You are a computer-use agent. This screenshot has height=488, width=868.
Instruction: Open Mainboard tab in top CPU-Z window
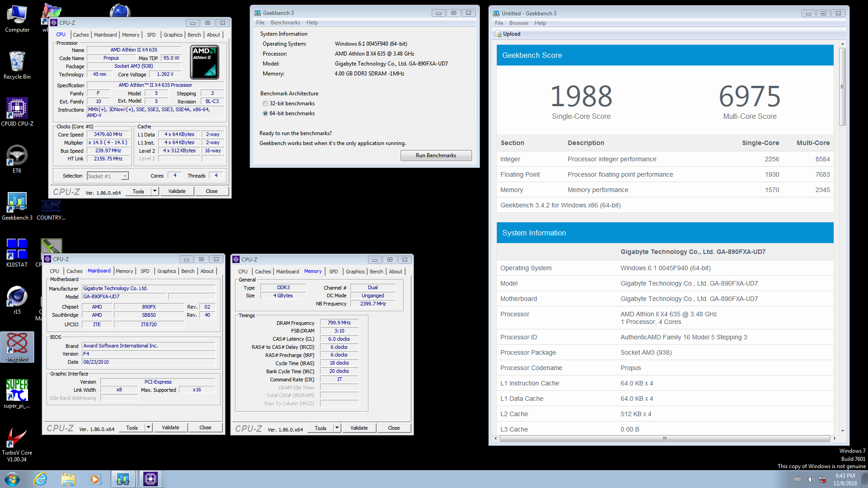click(105, 35)
